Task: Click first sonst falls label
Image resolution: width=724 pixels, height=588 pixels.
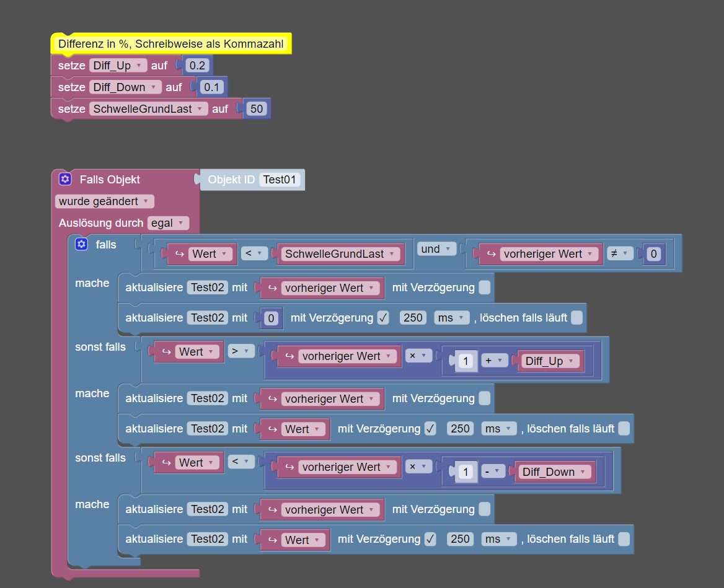Action: tap(100, 347)
